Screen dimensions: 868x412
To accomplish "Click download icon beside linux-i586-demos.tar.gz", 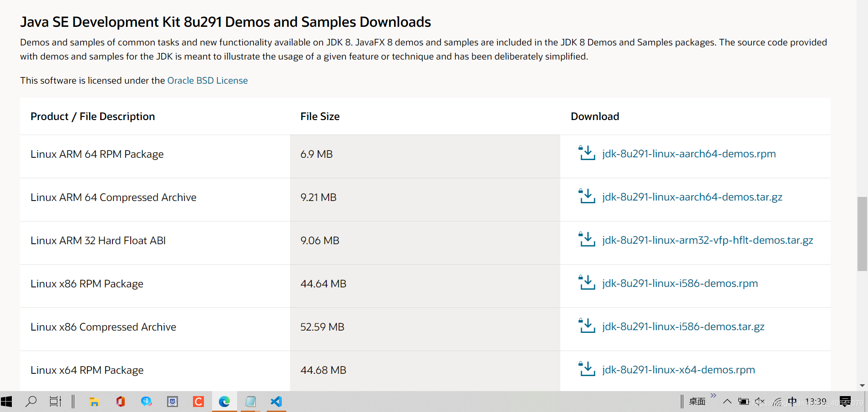I will click(587, 326).
